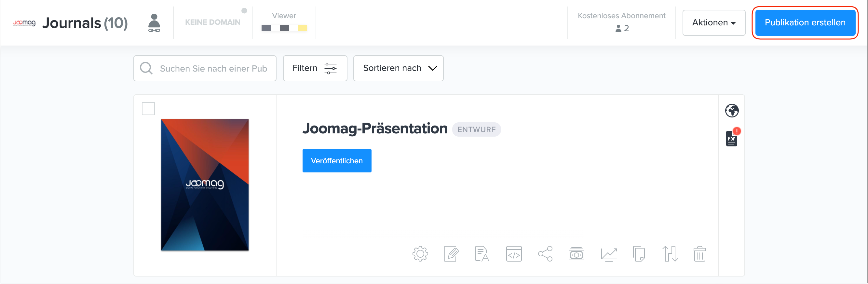Delete publication with the trash icon

tap(699, 254)
